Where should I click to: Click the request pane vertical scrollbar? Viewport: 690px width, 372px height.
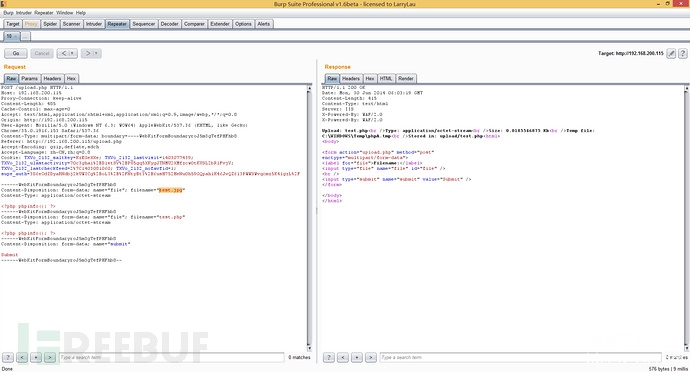[x=309, y=218]
